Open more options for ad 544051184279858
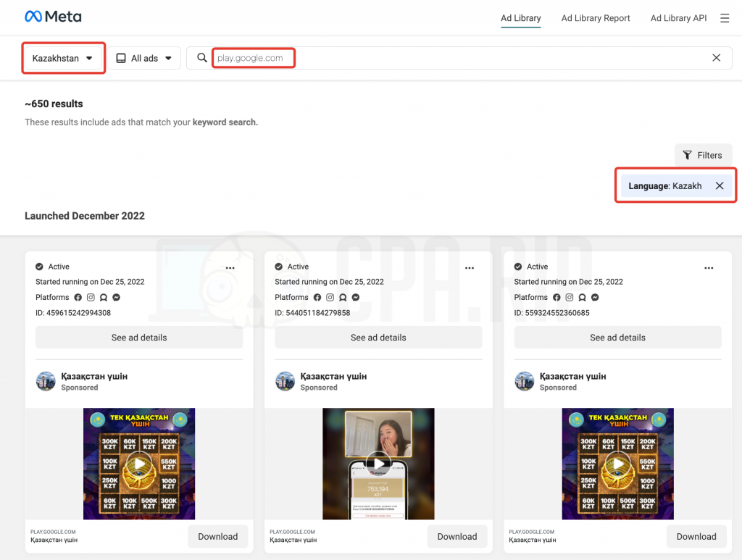 [470, 268]
